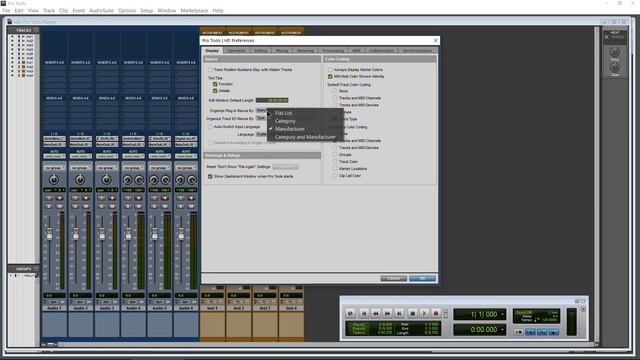Enable Track Position Numbers Stay with Hidden Tracks
The width and height of the screenshot is (640, 360).
coord(211,70)
